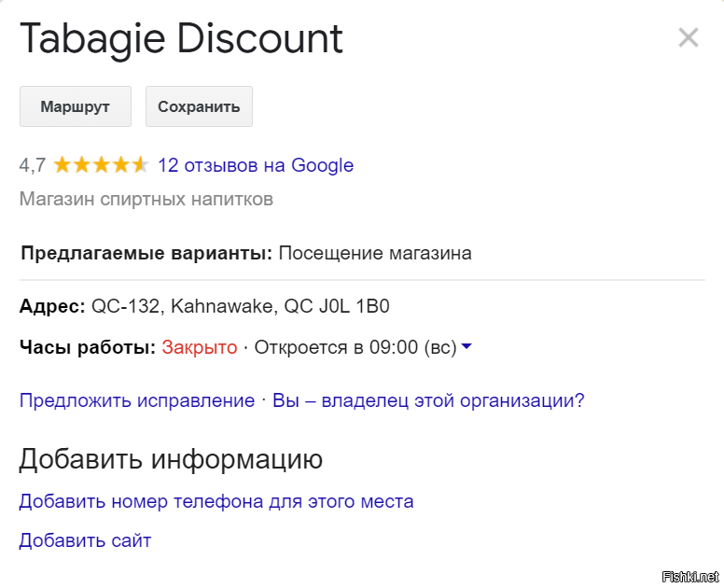Click Предложить исправление link
724x588 pixels.
[x=137, y=400]
